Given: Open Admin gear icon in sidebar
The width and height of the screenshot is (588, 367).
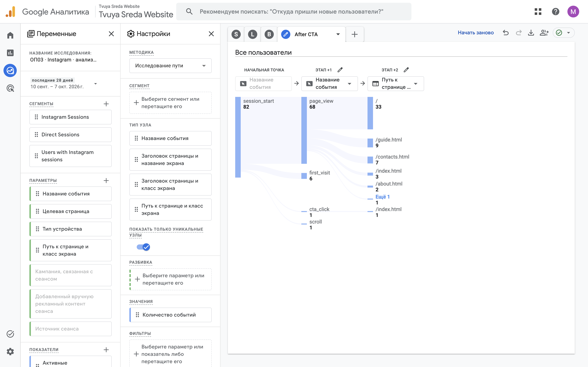Looking at the screenshot, I should [x=10, y=351].
